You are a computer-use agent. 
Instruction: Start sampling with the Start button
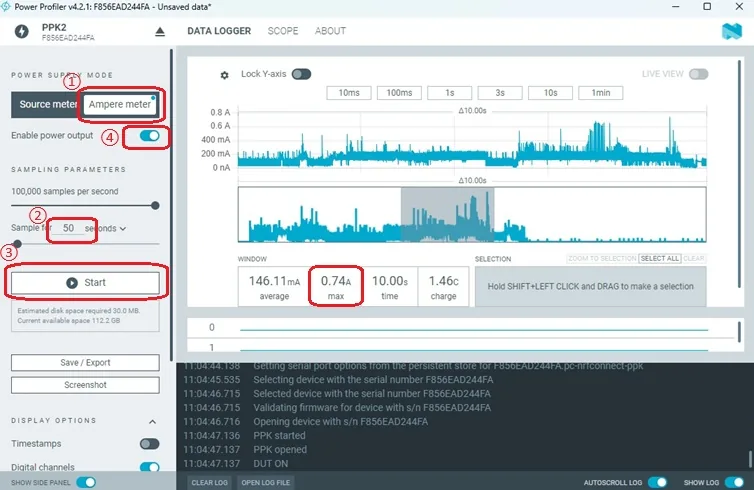[85, 283]
